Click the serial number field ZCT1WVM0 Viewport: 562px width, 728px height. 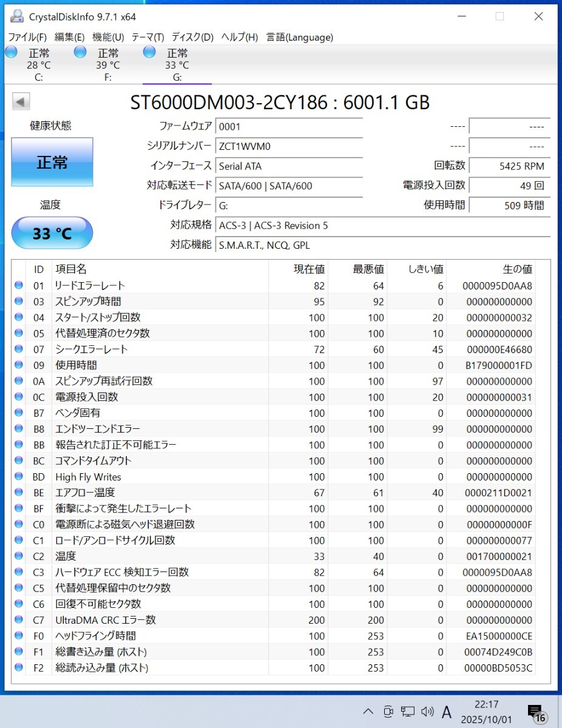[x=289, y=146]
